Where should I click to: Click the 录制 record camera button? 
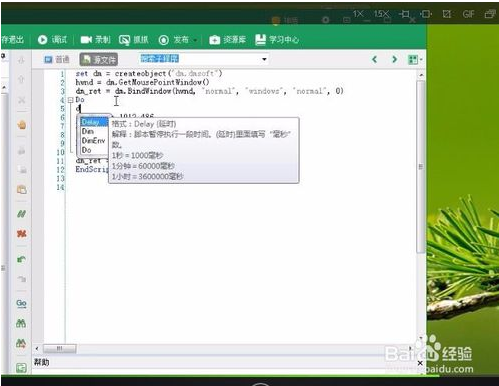[x=95, y=40]
